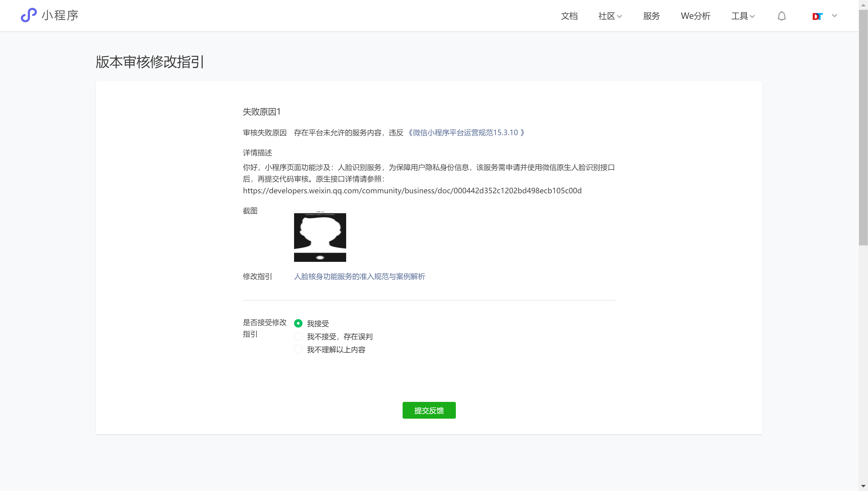Select the 我接受 radio option
868x491 pixels.
pyautogui.click(x=298, y=323)
